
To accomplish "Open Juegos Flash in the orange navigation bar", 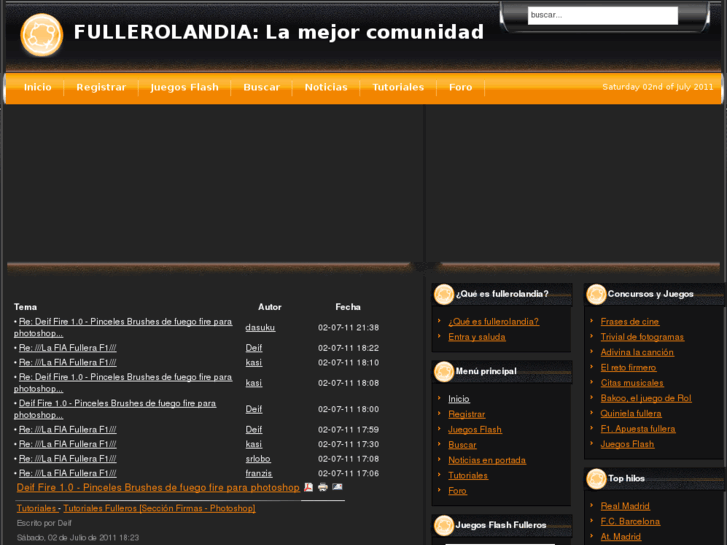I will [185, 87].
